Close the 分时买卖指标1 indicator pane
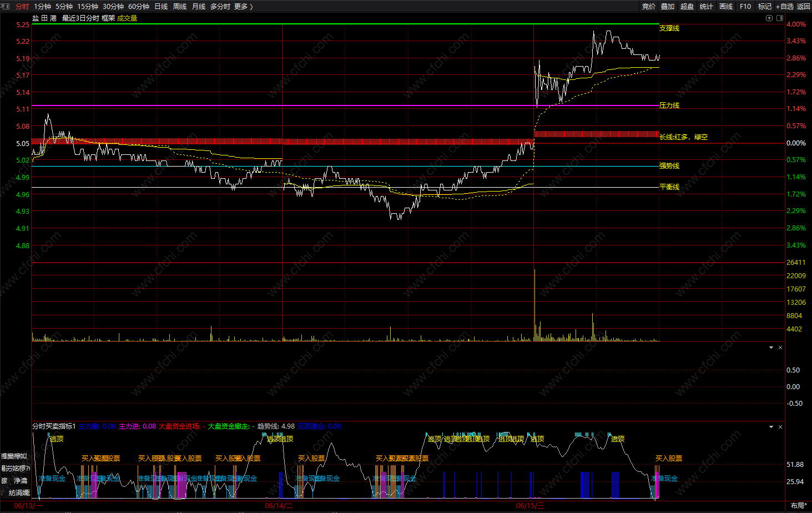The height and width of the screenshot is (513, 812). 780,427
